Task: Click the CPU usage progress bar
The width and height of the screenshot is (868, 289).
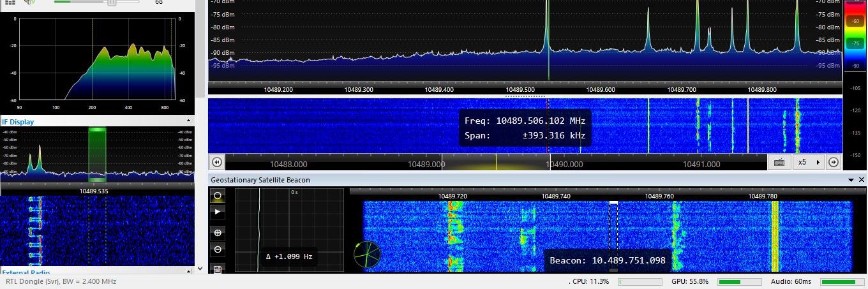Action: pos(640,281)
